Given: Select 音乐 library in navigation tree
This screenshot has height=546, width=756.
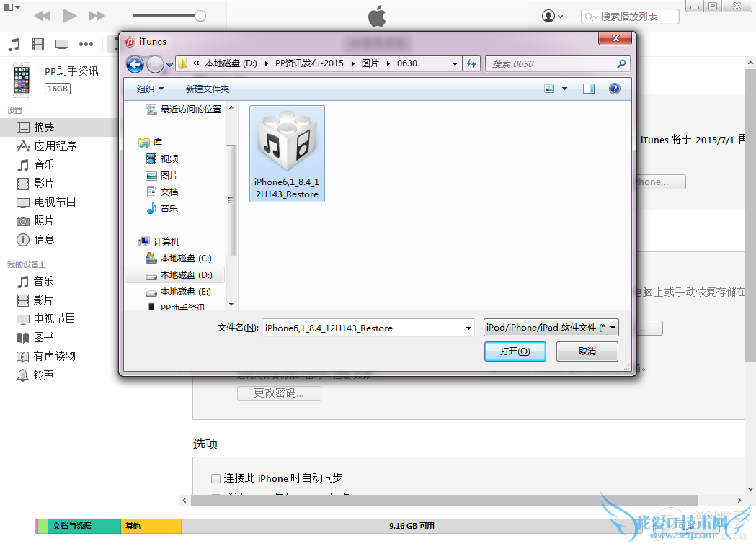Looking at the screenshot, I should click(x=162, y=208).
